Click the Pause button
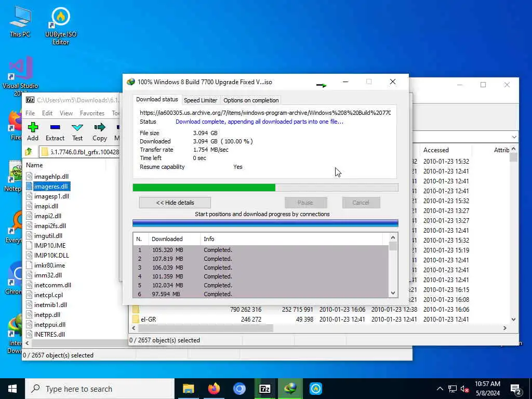The width and height of the screenshot is (532, 399). coord(305,203)
